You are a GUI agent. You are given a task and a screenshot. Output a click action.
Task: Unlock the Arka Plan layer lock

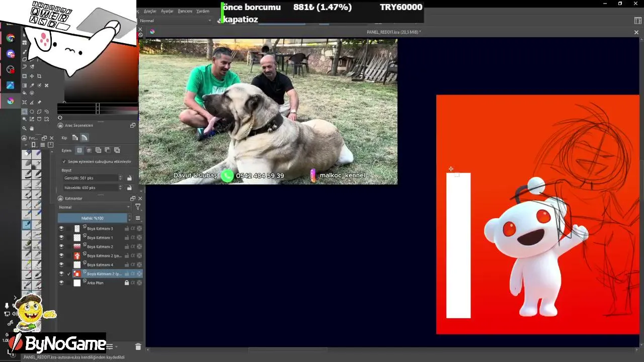127,283
